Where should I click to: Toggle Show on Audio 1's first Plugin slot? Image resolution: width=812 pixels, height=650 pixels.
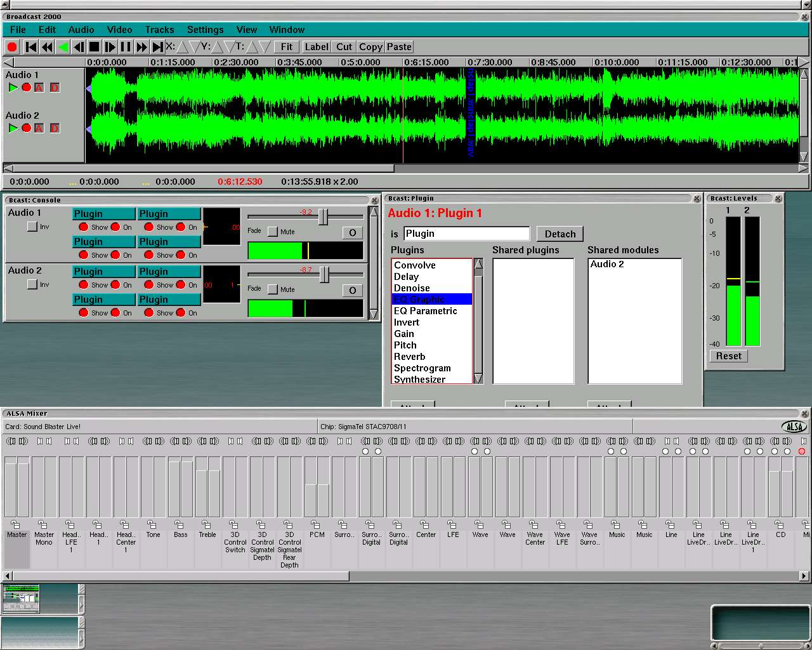(83, 227)
